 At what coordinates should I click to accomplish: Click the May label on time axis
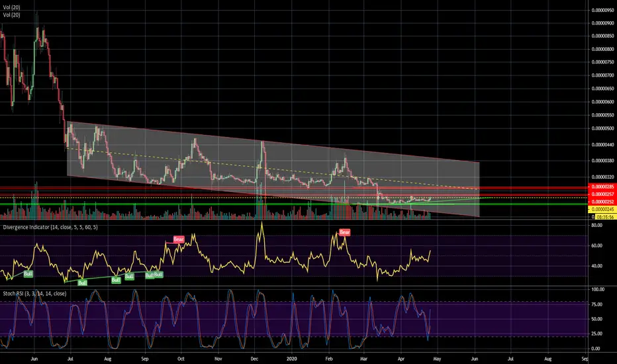coord(437,359)
